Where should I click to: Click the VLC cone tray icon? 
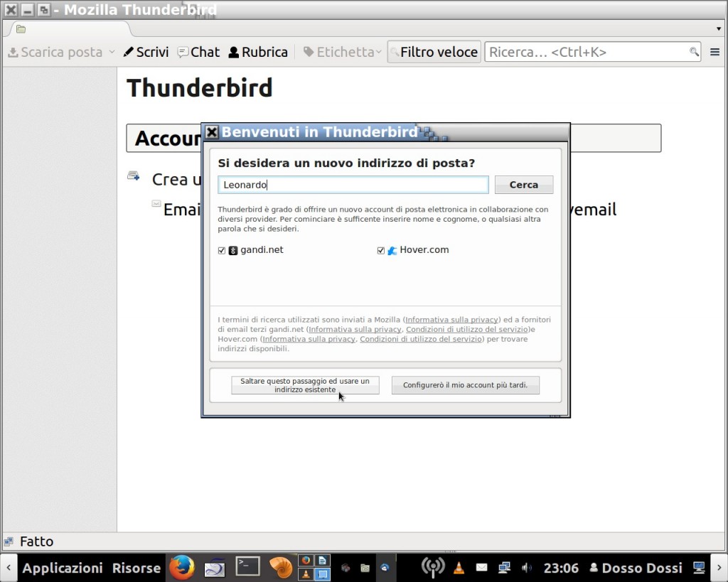459,567
